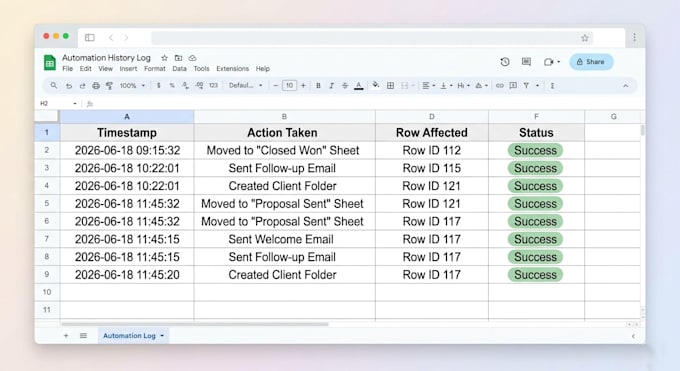Star the Automation History Log document
680x371 pixels.
click(x=164, y=58)
